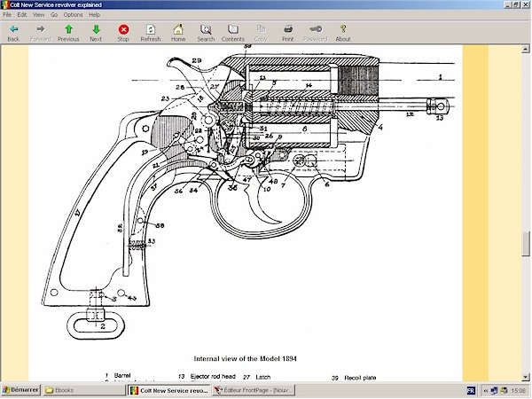Click the Password key icon
Viewport: 532px width, 399px height.
pos(316,33)
